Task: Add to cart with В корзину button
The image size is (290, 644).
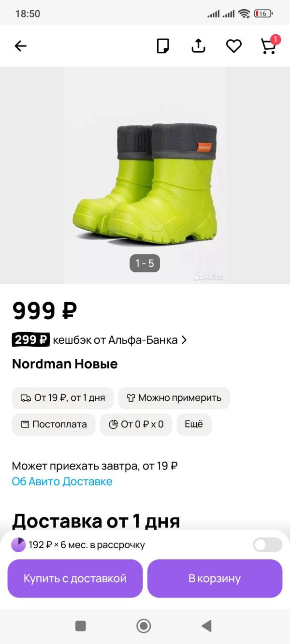Action: click(x=215, y=579)
